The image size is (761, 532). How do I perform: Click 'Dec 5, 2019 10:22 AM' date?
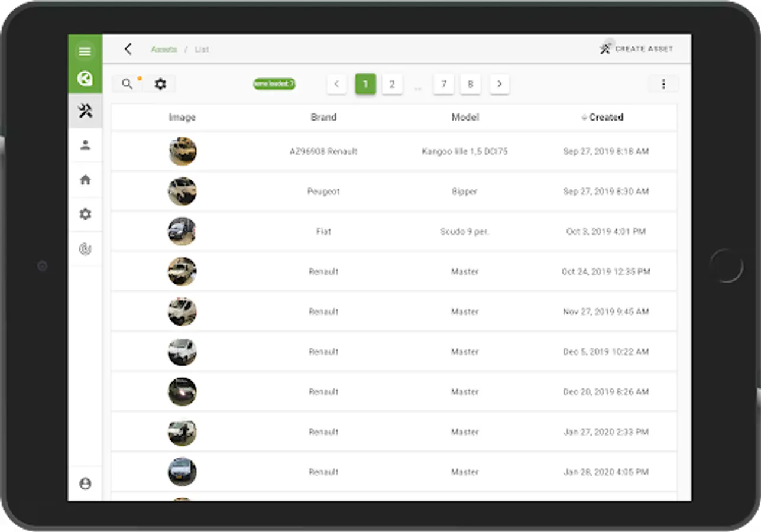pyautogui.click(x=606, y=352)
